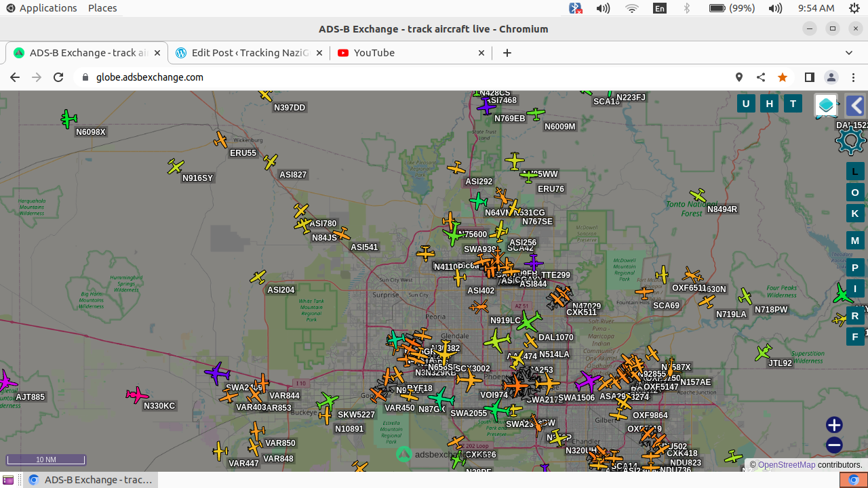Select the JTL92 aircraft icon
This screenshot has height=488, width=868.
click(764, 352)
